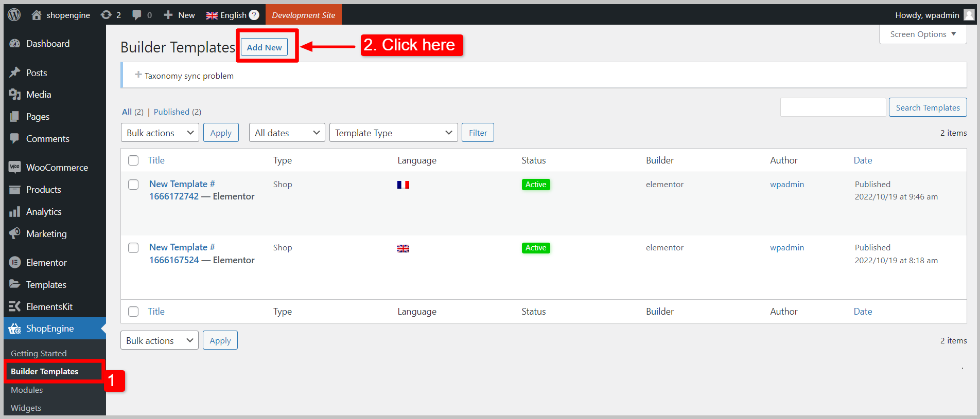Click the search templates input field
980x419 pixels.
pyautogui.click(x=833, y=107)
